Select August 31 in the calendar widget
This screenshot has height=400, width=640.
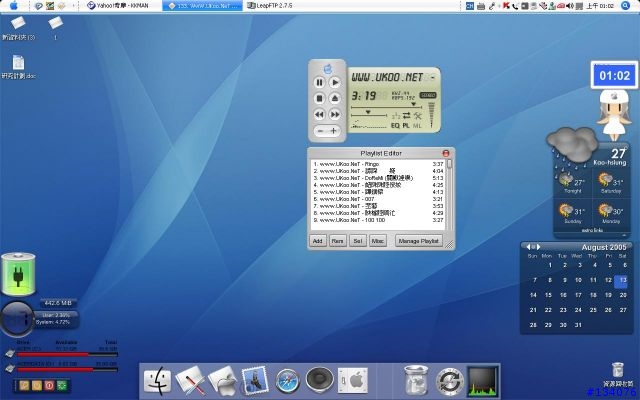(x=578, y=325)
